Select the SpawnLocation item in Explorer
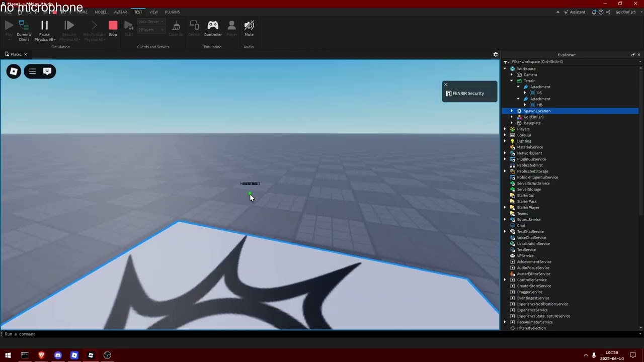Screen dimensions: 644x362 click(537, 111)
